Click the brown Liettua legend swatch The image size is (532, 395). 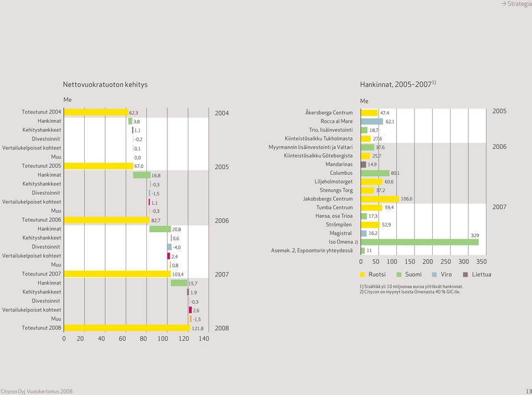(x=465, y=275)
